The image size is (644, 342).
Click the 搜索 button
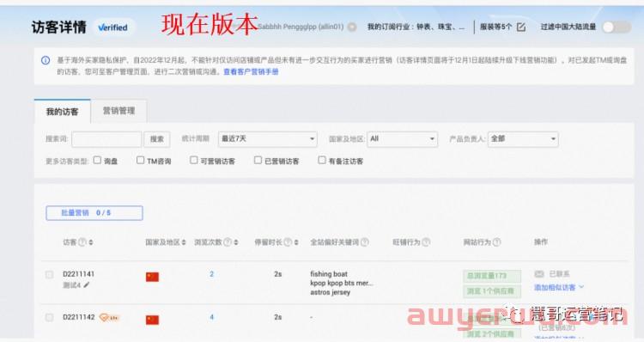[x=157, y=139]
